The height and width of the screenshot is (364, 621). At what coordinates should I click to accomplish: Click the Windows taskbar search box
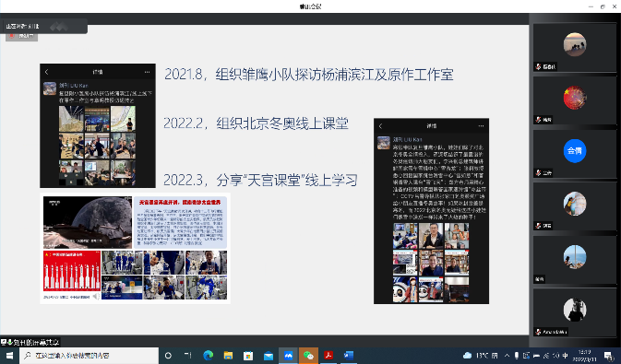[89, 356]
